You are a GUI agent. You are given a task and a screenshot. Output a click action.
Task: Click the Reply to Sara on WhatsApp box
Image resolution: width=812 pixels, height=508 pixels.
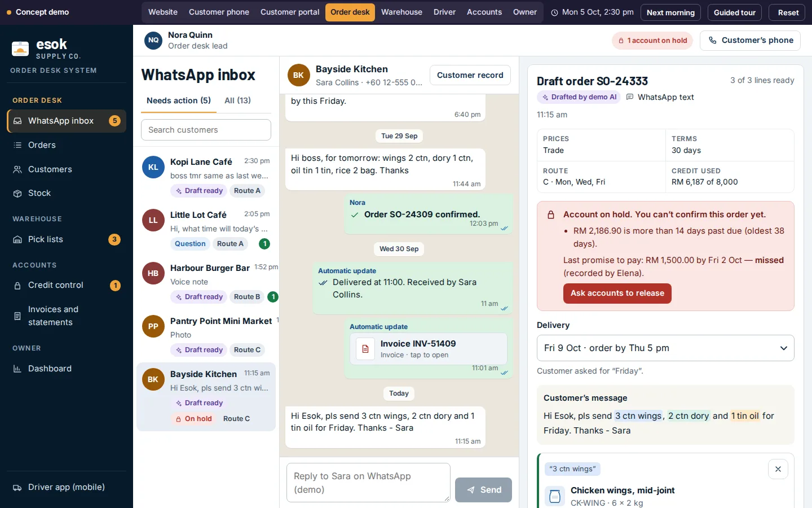pos(368,483)
